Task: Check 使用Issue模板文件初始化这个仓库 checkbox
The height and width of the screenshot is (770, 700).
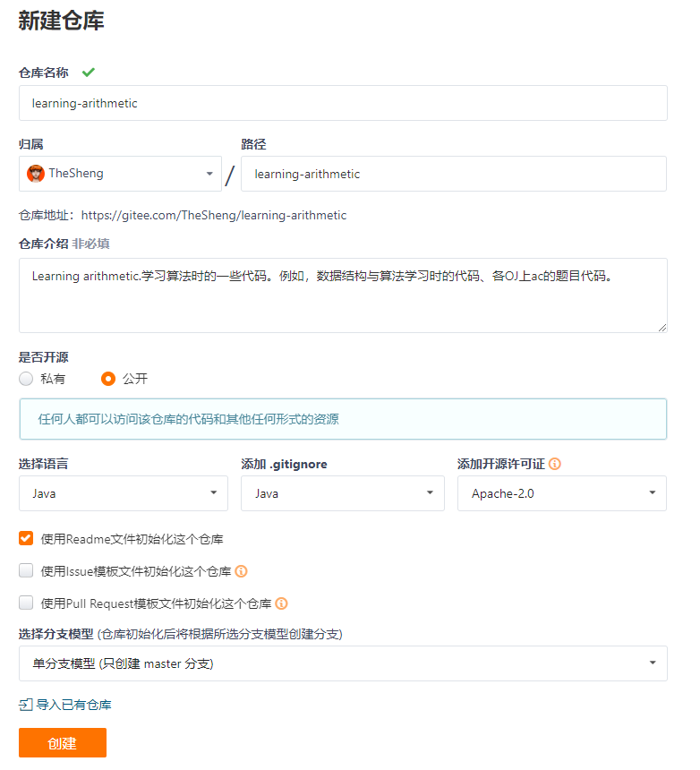Action: pyautogui.click(x=26, y=570)
